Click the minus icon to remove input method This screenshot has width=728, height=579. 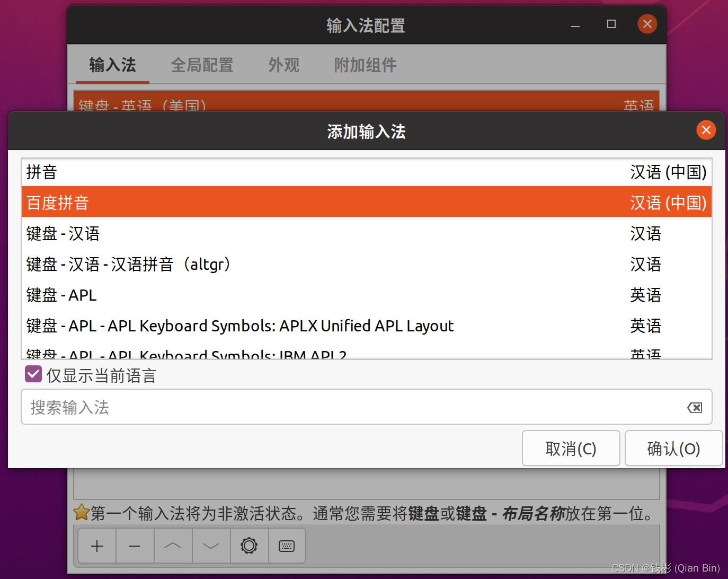tap(135, 546)
